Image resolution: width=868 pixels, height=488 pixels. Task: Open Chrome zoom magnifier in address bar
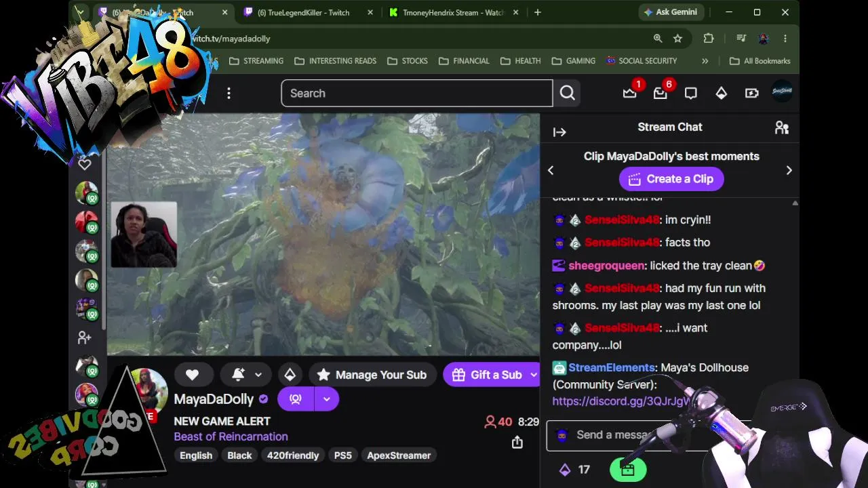click(658, 39)
